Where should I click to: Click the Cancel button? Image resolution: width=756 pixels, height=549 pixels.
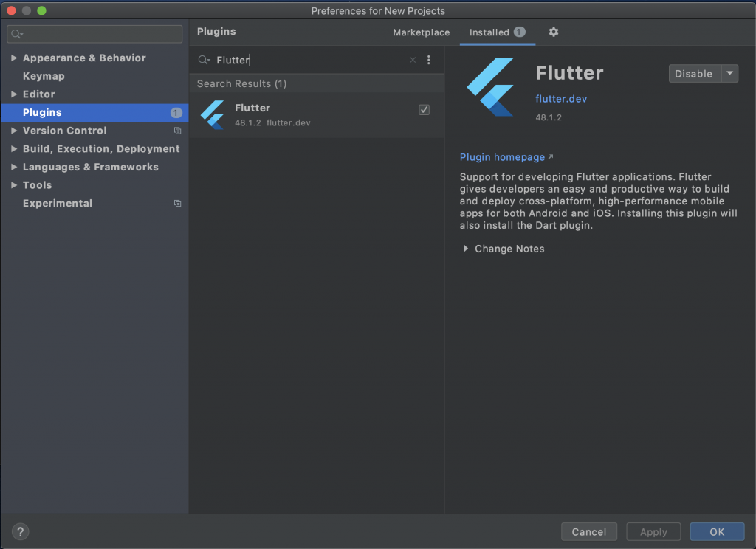588,531
